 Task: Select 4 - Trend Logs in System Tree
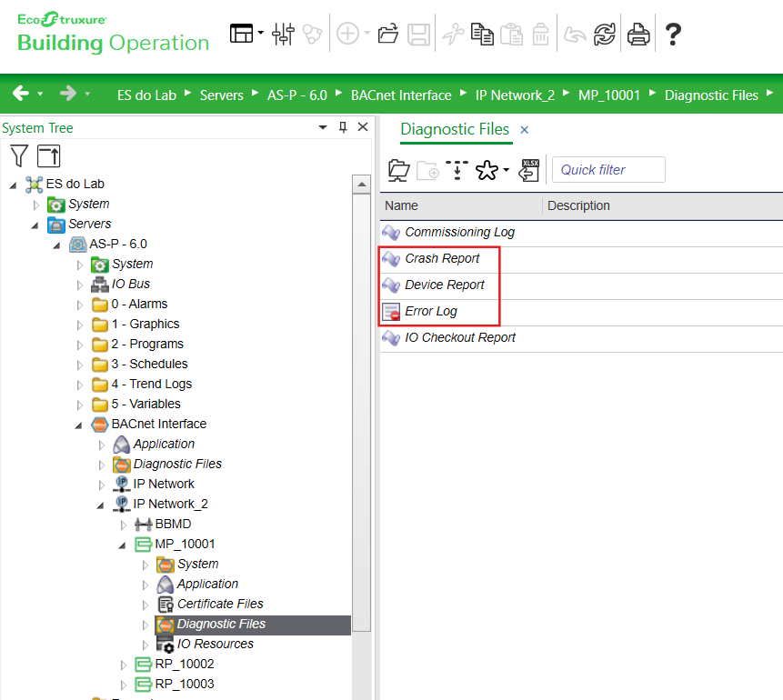pos(151,384)
